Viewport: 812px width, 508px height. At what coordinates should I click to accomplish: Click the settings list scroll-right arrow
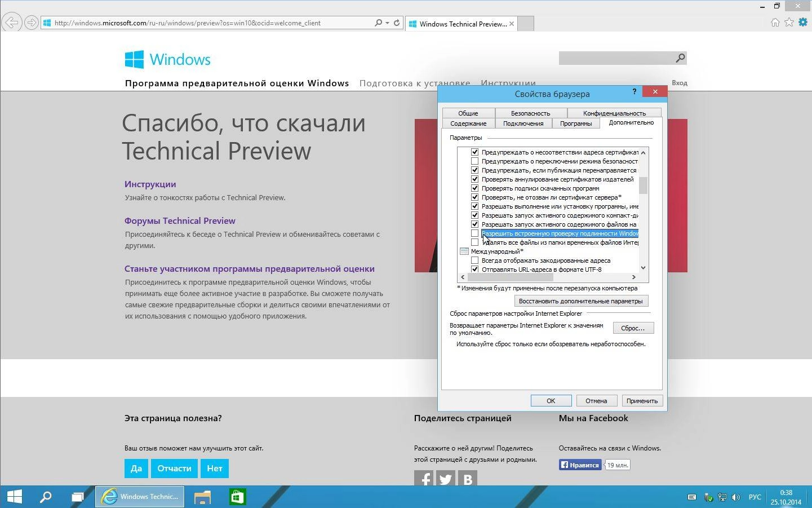[x=634, y=277]
